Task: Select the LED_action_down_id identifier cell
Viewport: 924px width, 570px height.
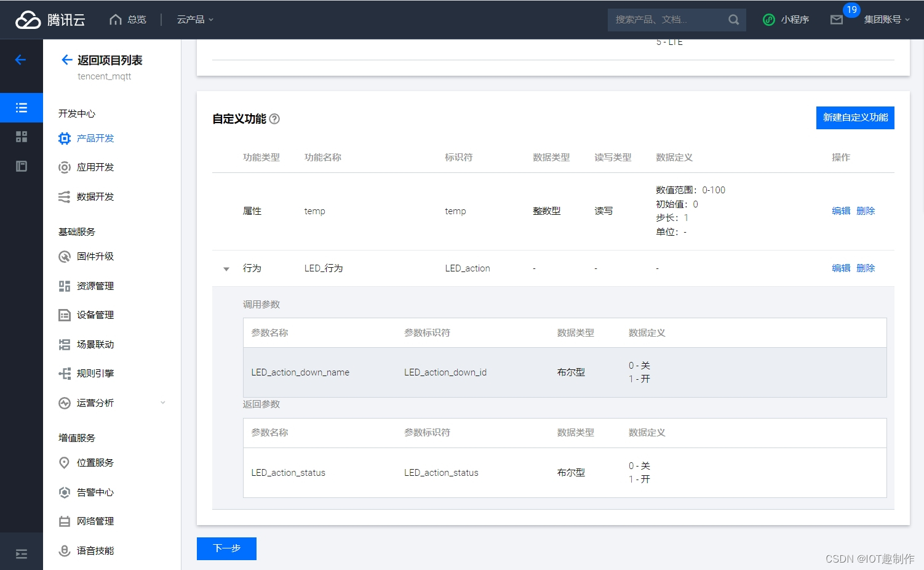Action: click(445, 372)
